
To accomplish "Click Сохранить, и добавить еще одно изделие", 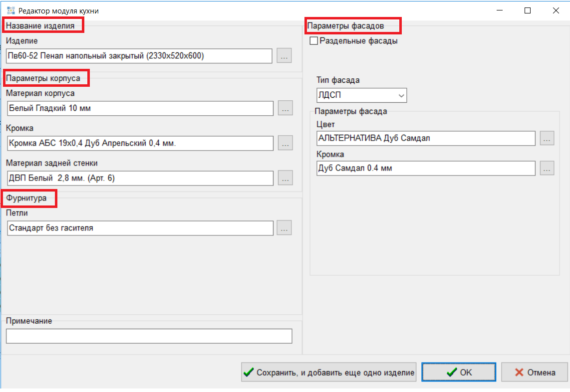I will 328,372.
